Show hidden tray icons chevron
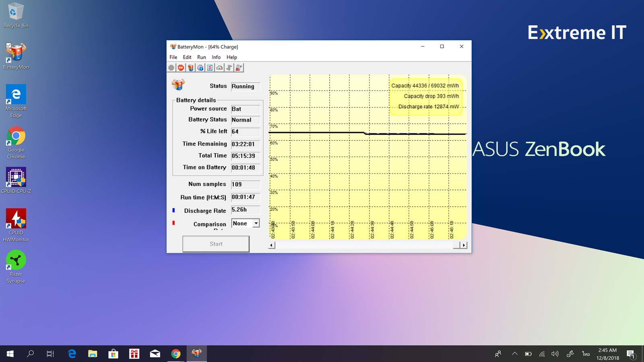The image size is (644, 362). click(x=515, y=354)
